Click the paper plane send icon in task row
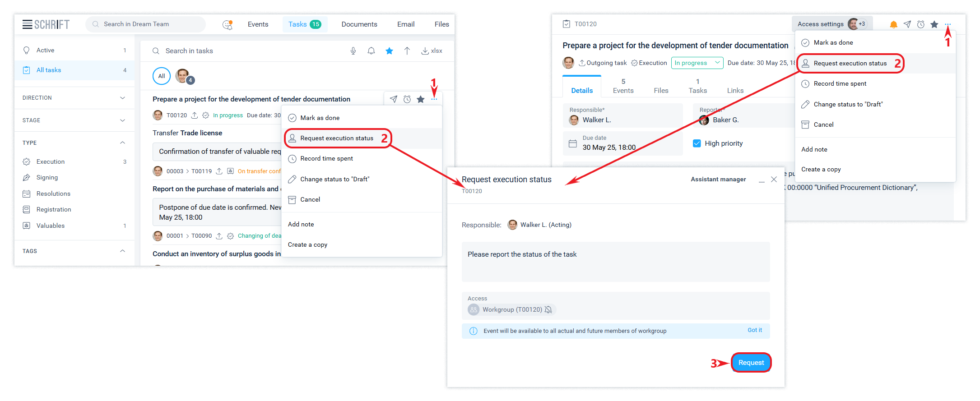980x401 pixels. tap(394, 99)
